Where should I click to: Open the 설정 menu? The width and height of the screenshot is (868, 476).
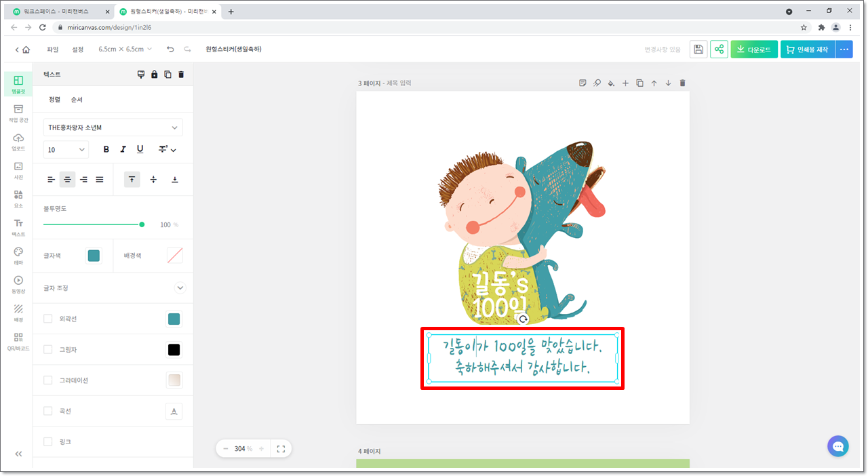point(78,49)
